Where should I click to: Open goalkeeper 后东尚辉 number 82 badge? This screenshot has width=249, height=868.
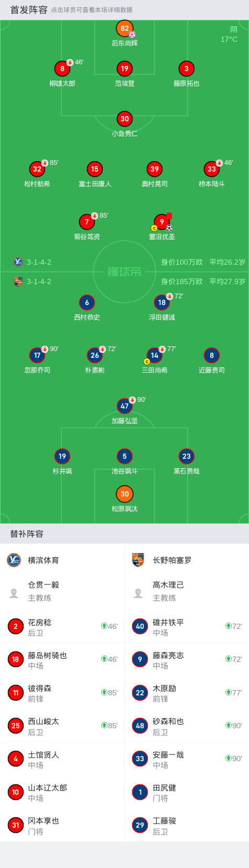tap(125, 29)
